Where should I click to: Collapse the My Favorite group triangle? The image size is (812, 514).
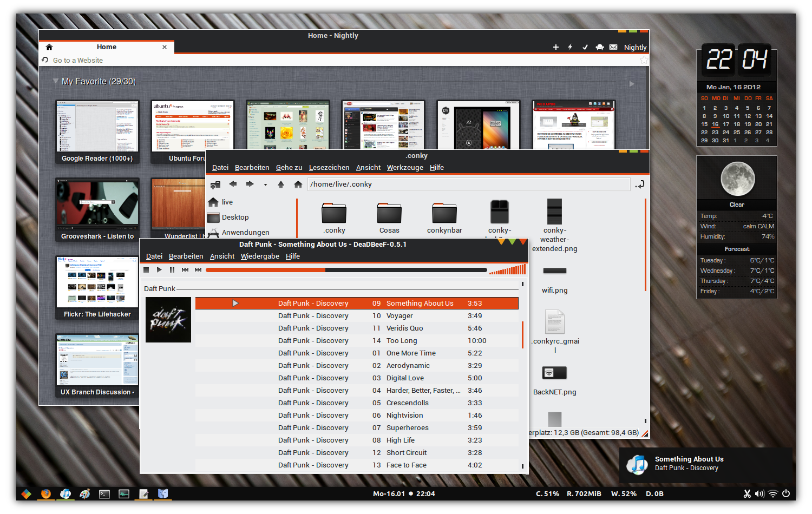pyautogui.click(x=55, y=81)
